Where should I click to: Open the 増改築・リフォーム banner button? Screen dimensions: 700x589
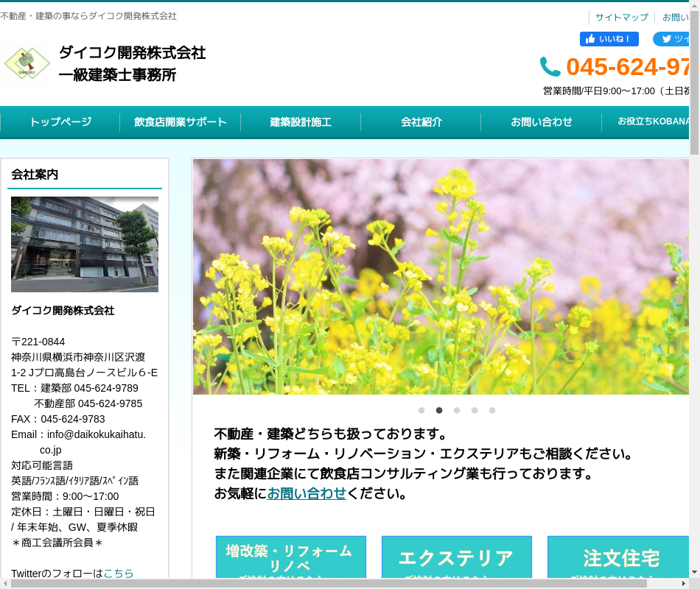click(290, 557)
